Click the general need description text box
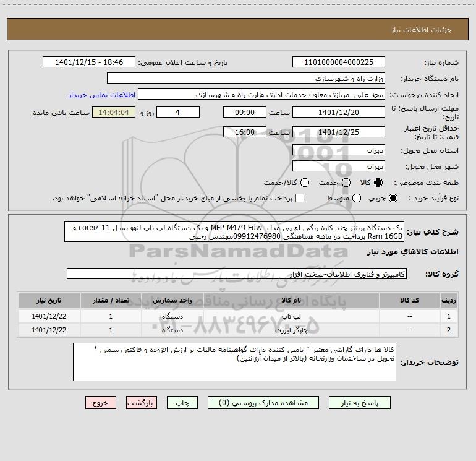 click(234, 231)
